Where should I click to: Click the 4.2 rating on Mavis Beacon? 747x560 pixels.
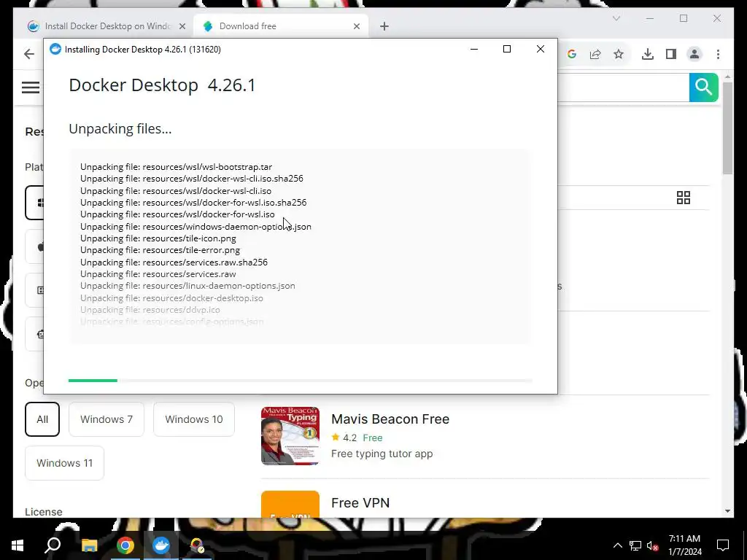349,437
